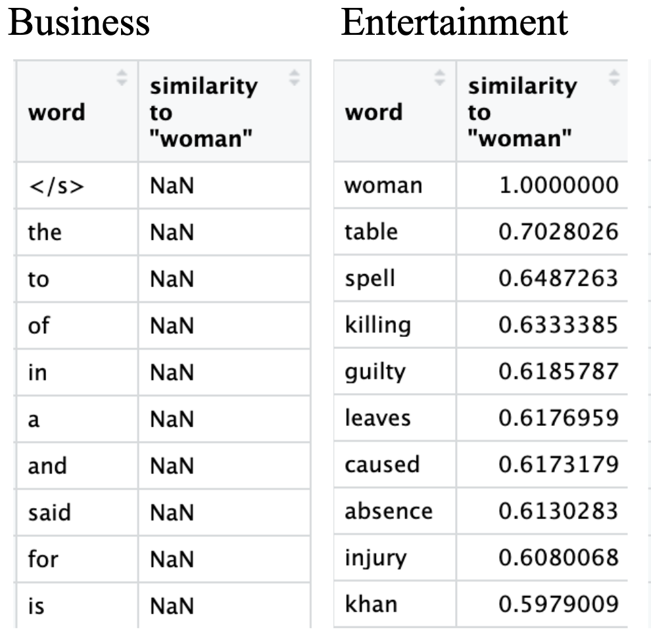The height and width of the screenshot is (644, 651).
Task: Click the 'table' word cell
Action: 372,231
